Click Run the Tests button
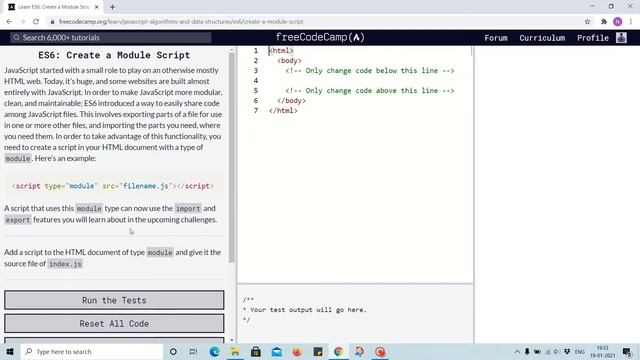640x360 pixels. [114, 300]
